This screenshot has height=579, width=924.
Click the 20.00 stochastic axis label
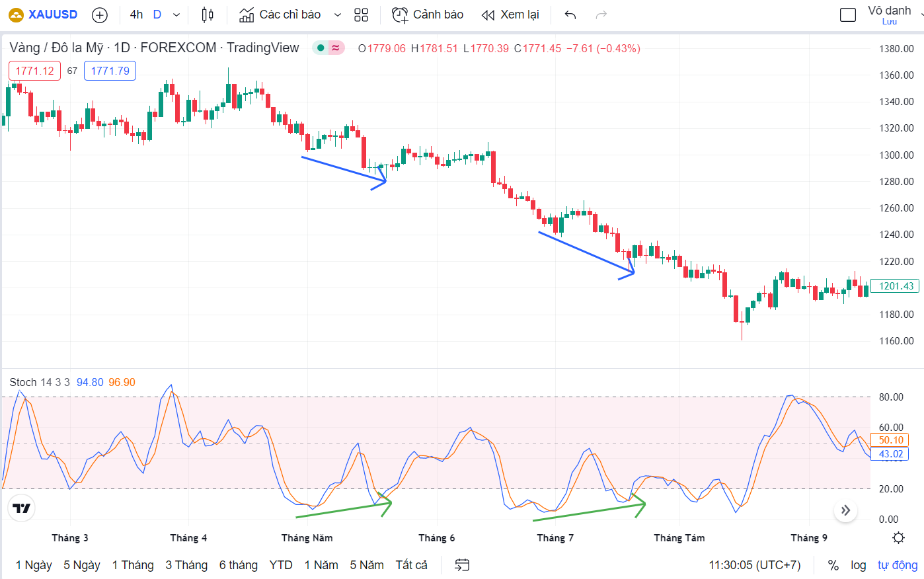point(891,489)
